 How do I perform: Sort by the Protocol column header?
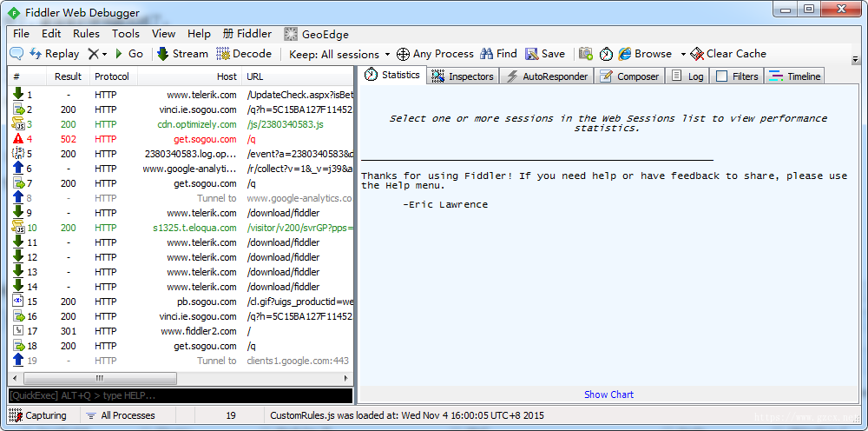(x=114, y=76)
